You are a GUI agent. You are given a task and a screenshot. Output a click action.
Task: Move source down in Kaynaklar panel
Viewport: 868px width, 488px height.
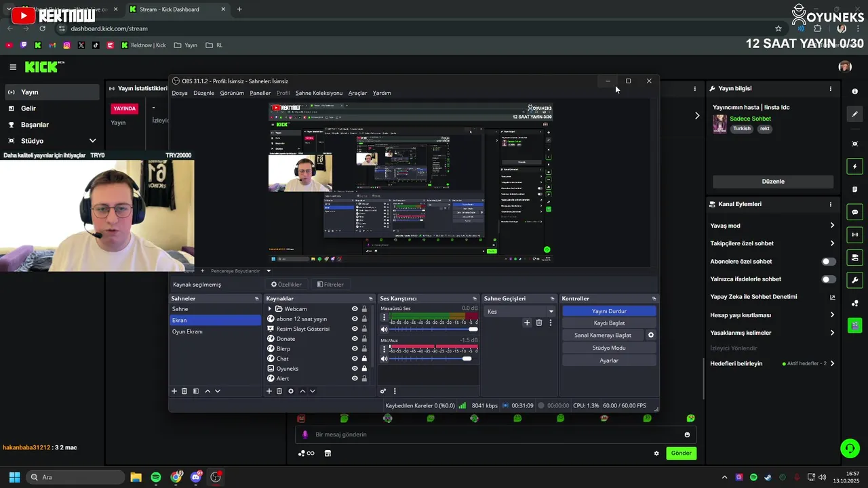pyautogui.click(x=313, y=391)
